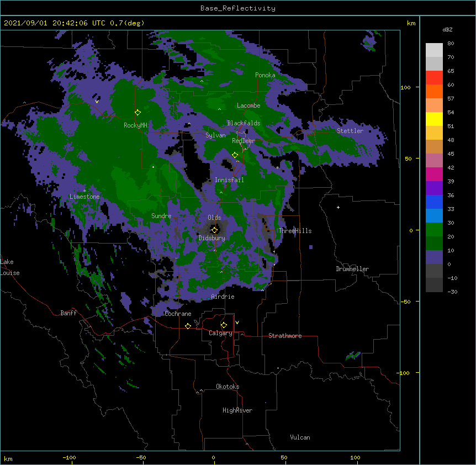Click the yellow diamond radar site marker at Olds
This screenshot has width=476, height=465.
[x=214, y=230]
